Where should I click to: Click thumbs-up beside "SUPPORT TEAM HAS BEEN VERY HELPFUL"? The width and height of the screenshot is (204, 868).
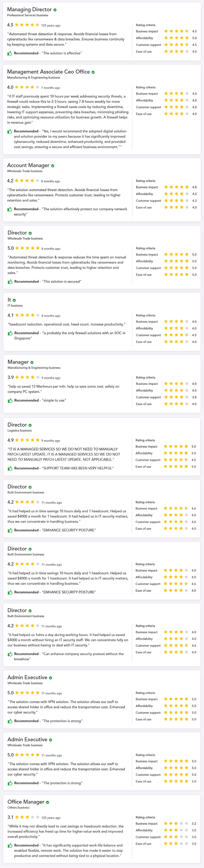(x=10, y=468)
